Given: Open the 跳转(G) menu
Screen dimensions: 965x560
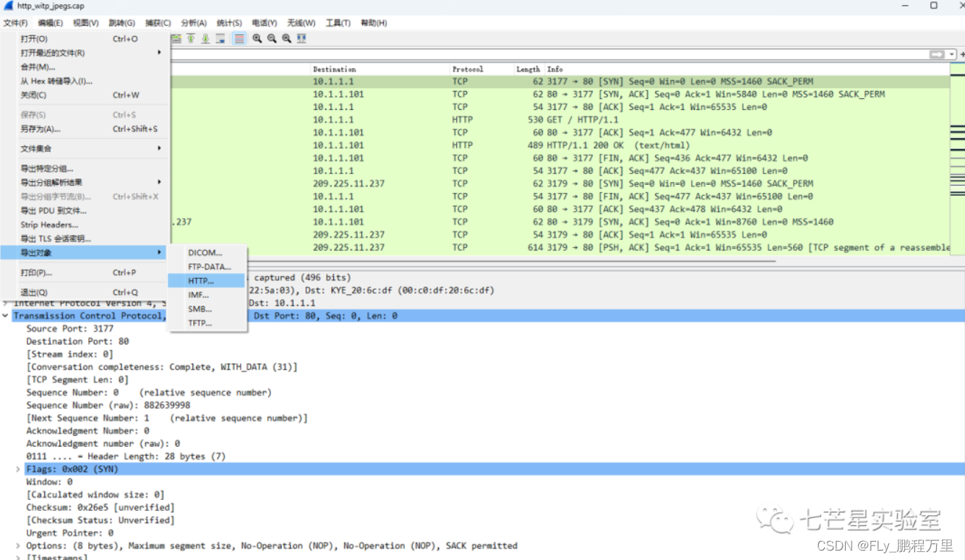Looking at the screenshot, I should pos(122,23).
